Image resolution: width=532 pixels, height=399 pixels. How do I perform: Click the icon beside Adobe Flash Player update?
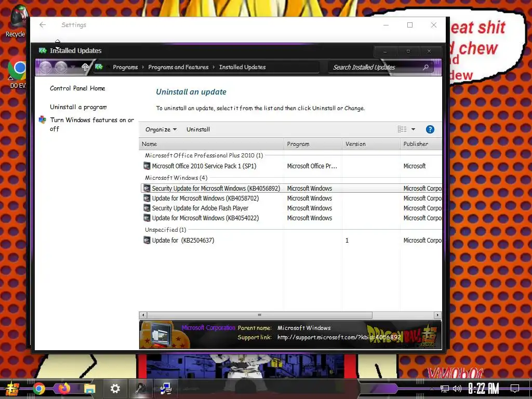pyautogui.click(x=147, y=208)
